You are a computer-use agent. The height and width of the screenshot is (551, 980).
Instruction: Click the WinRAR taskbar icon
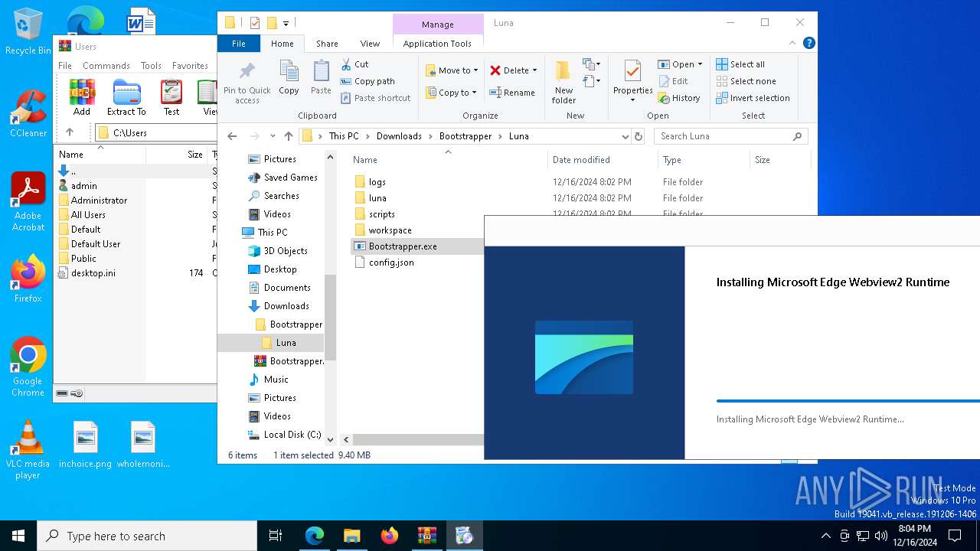426,536
